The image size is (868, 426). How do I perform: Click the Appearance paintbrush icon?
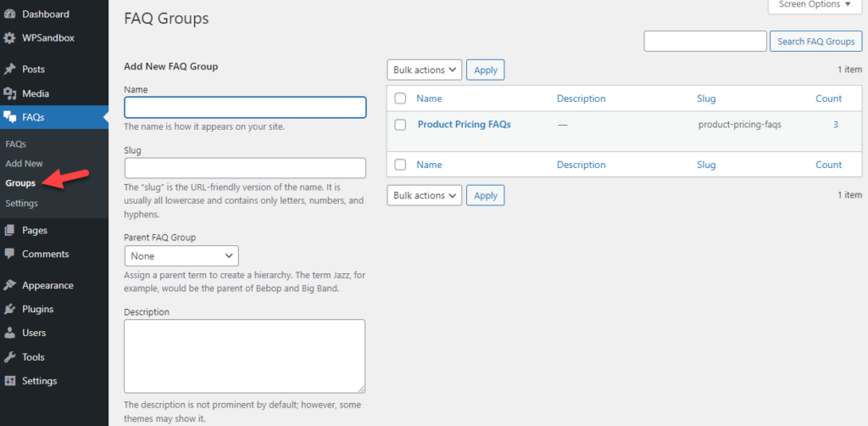click(10, 285)
